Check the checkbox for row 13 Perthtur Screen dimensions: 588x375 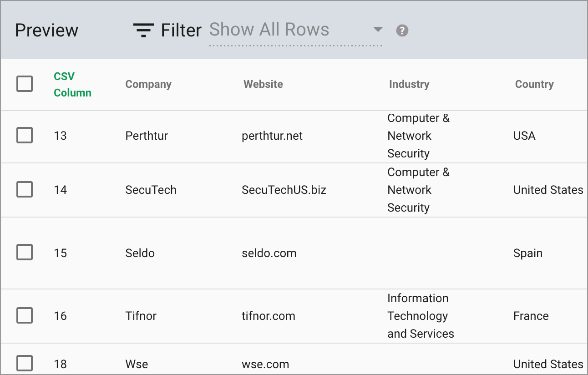coord(24,135)
